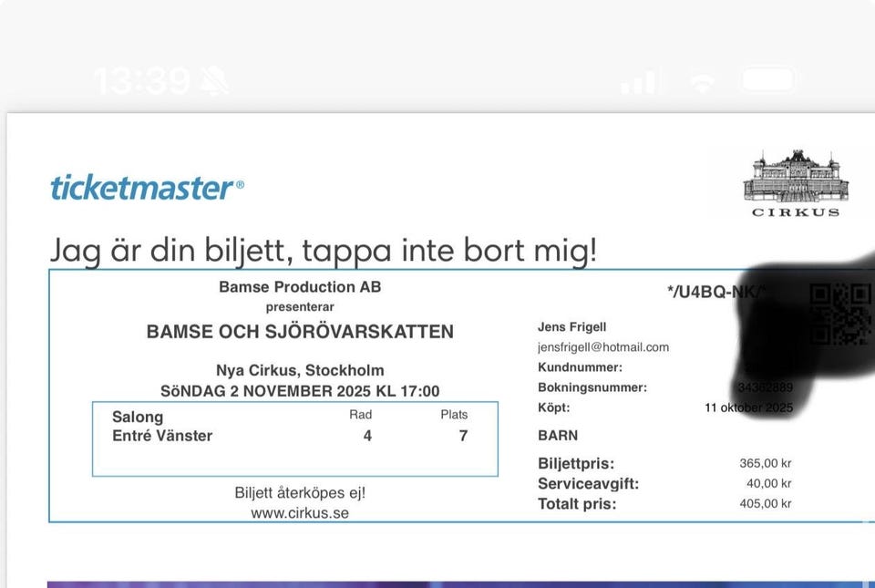Tap the QR code on the ticket
Image resolution: width=875 pixels, height=588 pixels.
coord(839,314)
